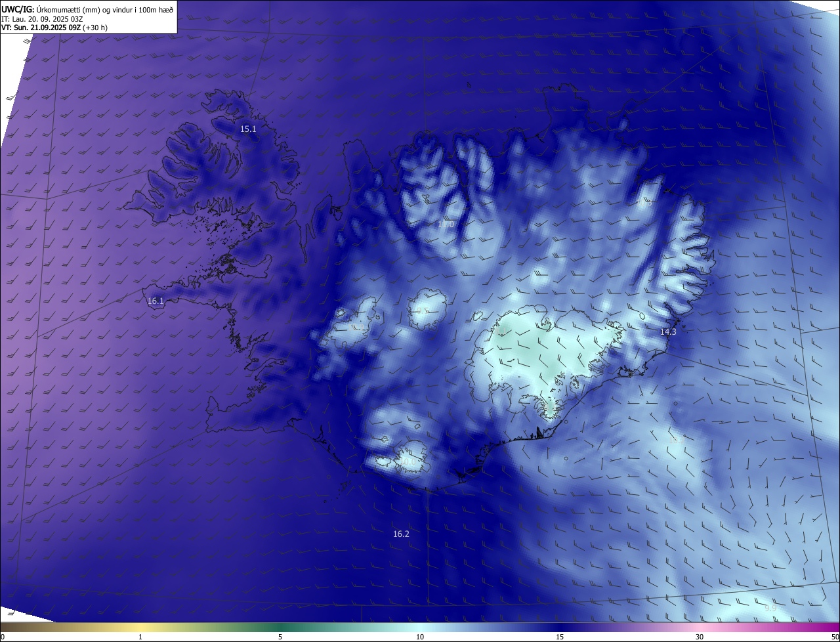Click the 16.2 value south of Iceland
Screen dimensions: 840x642
pyautogui.click(x=401, y=534)
